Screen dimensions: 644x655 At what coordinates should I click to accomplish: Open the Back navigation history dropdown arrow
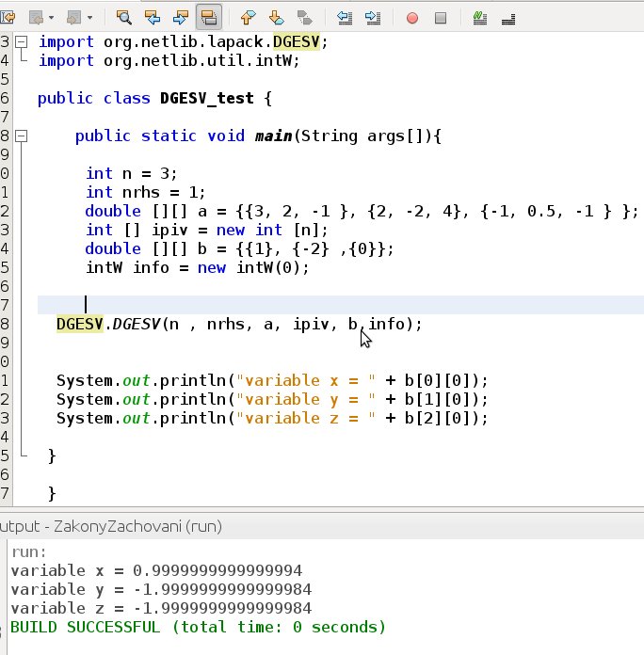(x=51, y=18)
